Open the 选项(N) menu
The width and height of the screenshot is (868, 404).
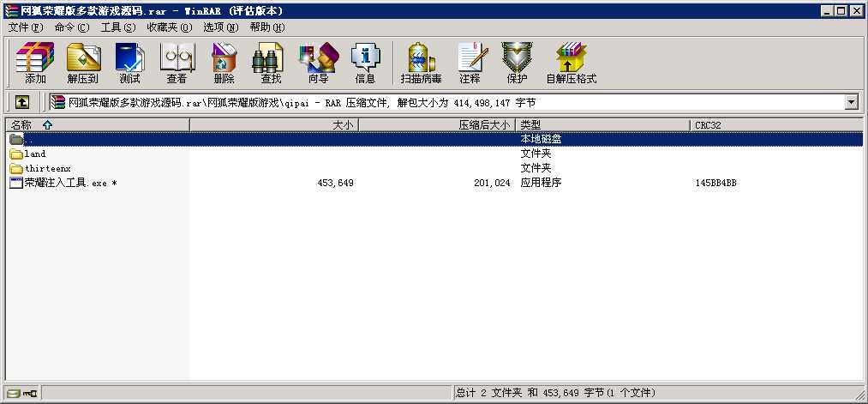(x=221, y=27)
